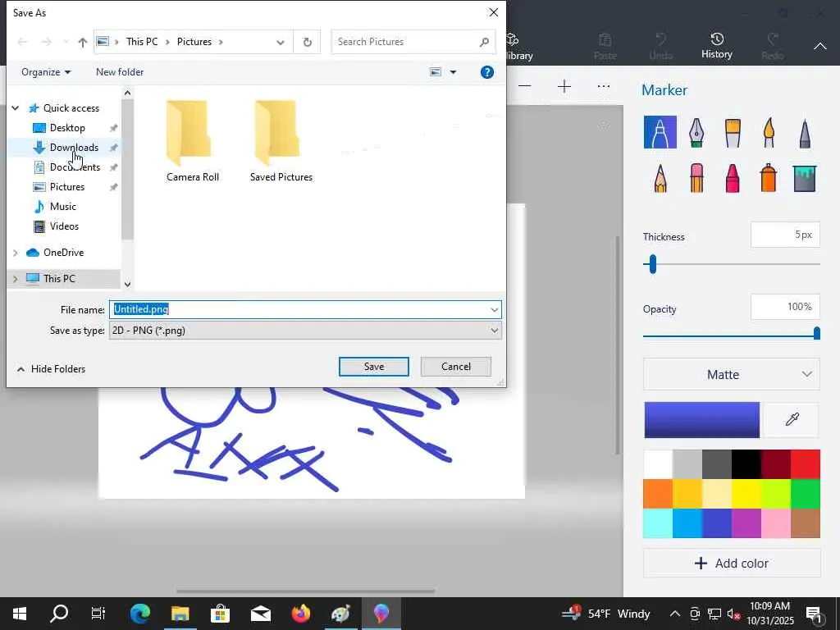Open the Save As help icon
The image size is (840, 630).
coord(487,72)
